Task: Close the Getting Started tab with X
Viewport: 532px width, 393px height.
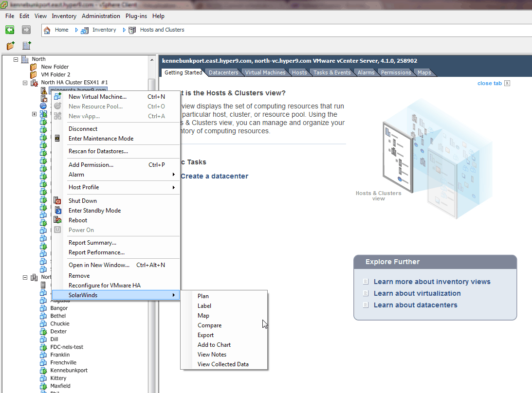Action: 507,83
